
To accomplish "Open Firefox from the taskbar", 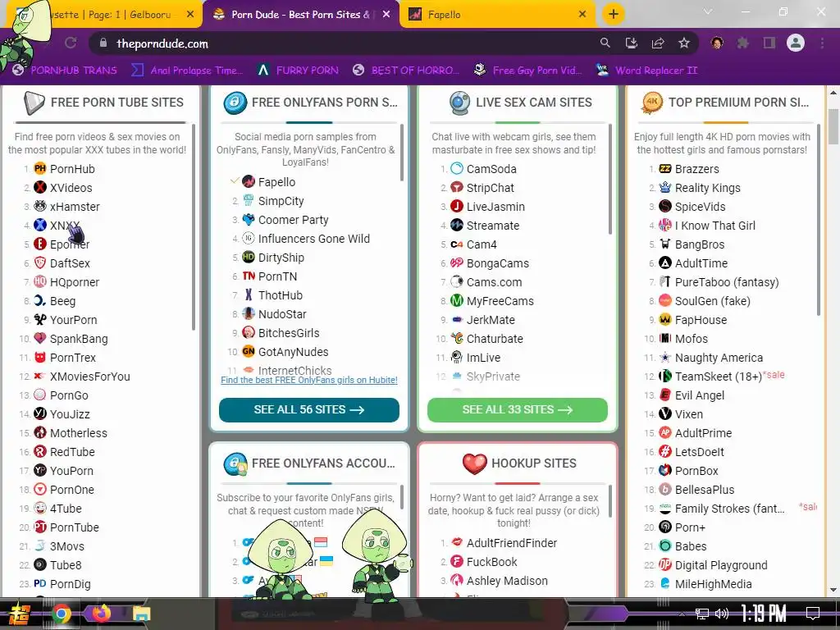I will pyautogui.click(x=101, y=613).
